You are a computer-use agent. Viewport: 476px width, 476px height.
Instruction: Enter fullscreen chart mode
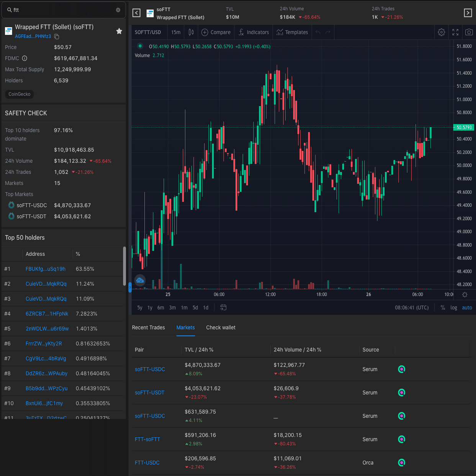pos(455,33)
